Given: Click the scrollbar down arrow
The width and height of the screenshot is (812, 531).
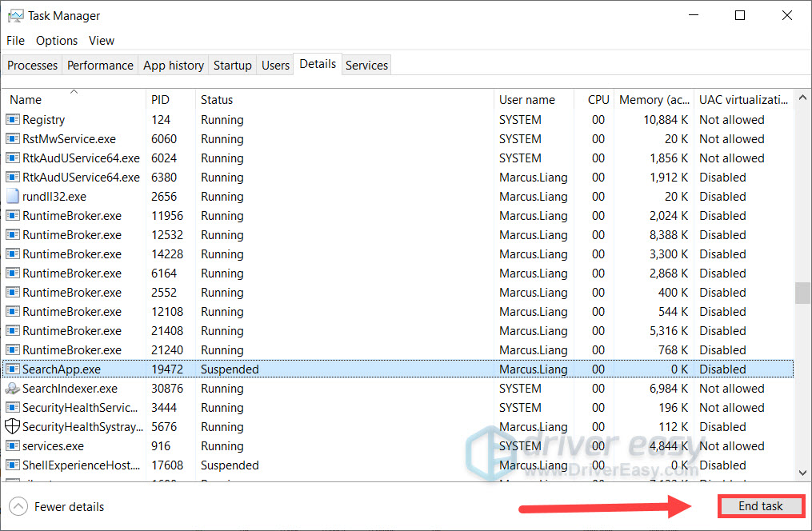Looking at the screenshot, I should tap(802, 473).
